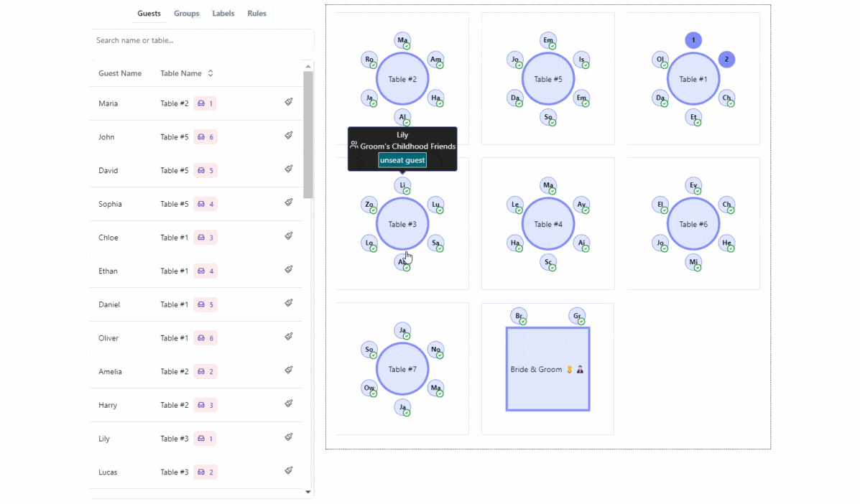
Task: Sort by Table Name column arrows
Action: pyautogui.click(x=211, y=73)
